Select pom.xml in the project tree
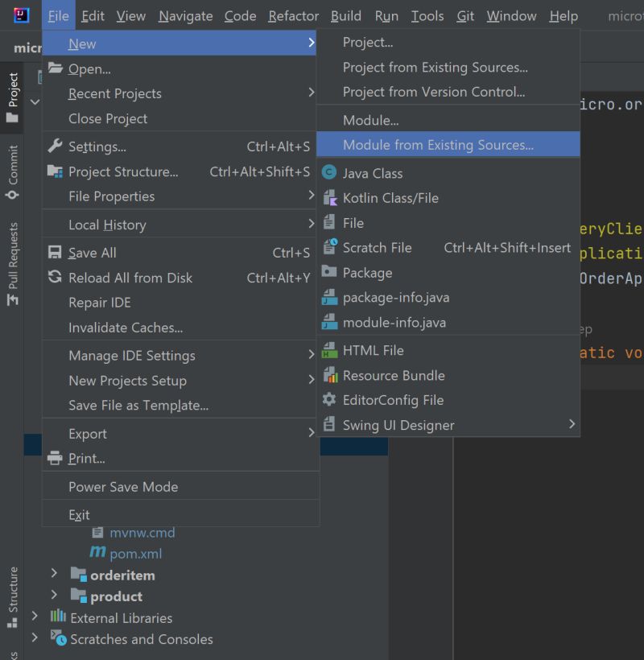644x660 pixels. (x=138, y=554)
